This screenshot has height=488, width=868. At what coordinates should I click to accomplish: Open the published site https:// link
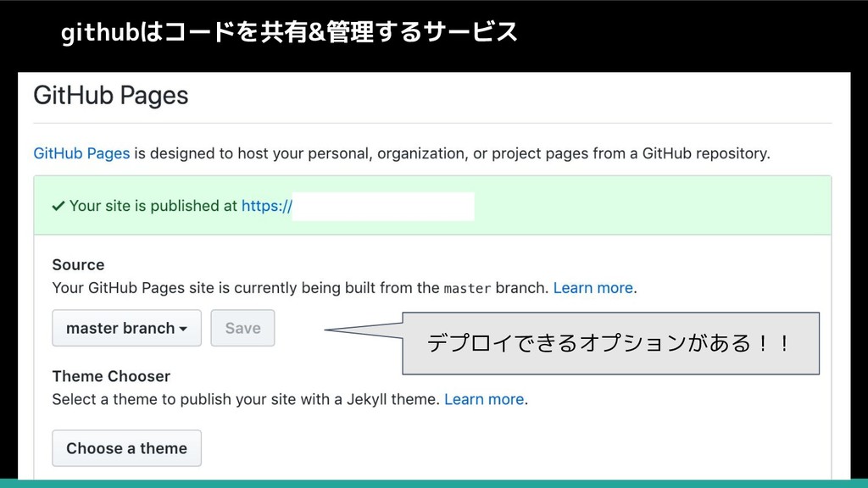coord(267,206)
